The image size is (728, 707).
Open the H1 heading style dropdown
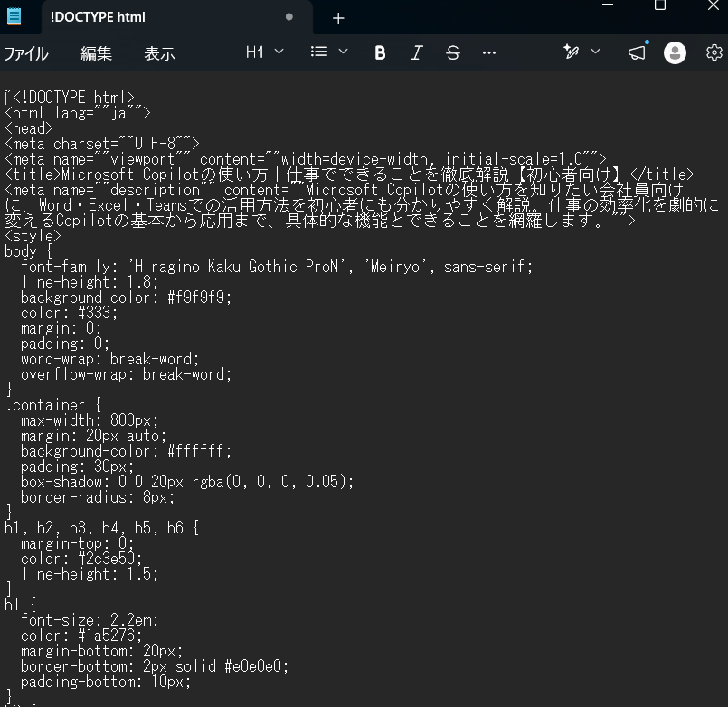(265, 52)
